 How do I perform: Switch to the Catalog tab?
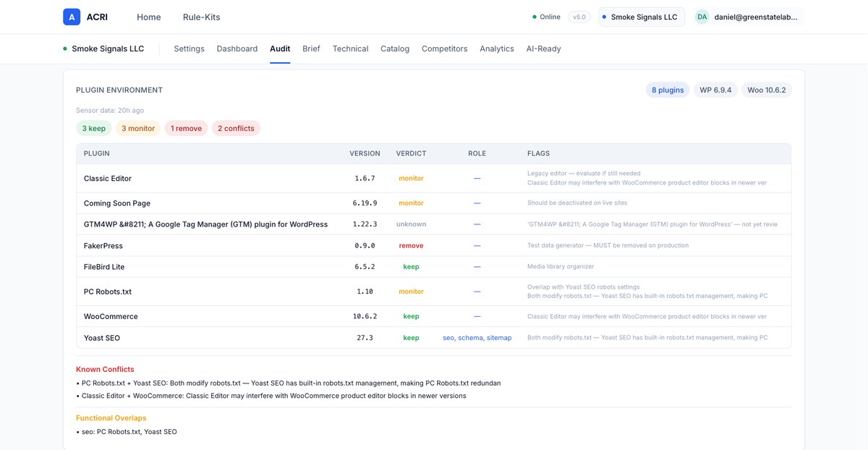(x=395, y=48)
